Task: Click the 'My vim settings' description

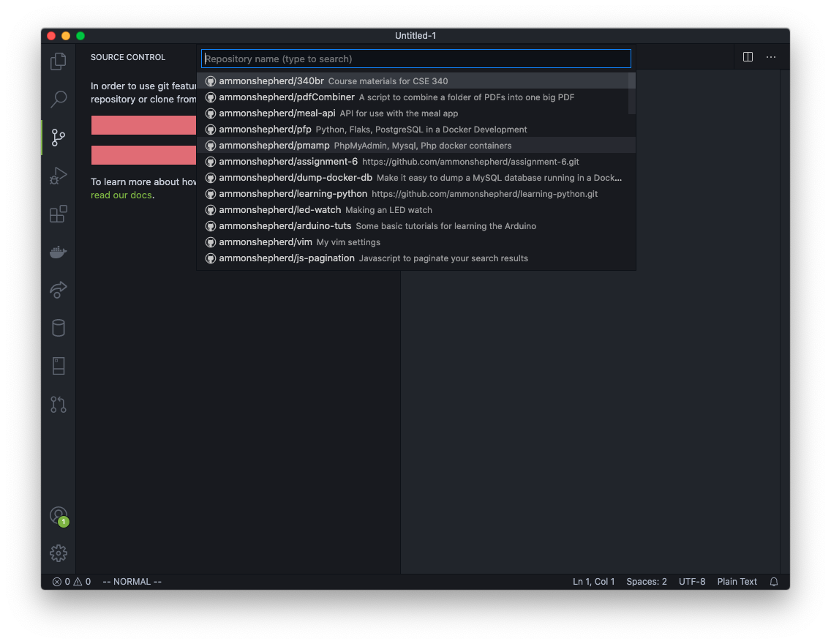Action: 348,242
